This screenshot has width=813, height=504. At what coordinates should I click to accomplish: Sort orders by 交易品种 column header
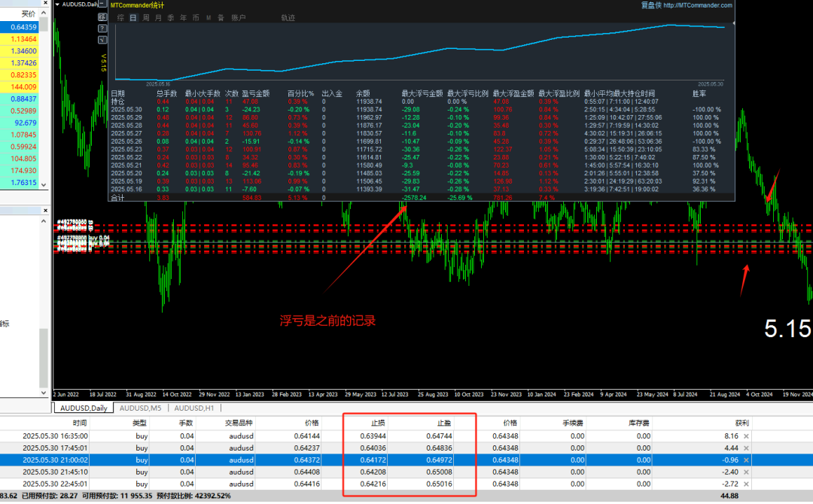click(239, 424)
